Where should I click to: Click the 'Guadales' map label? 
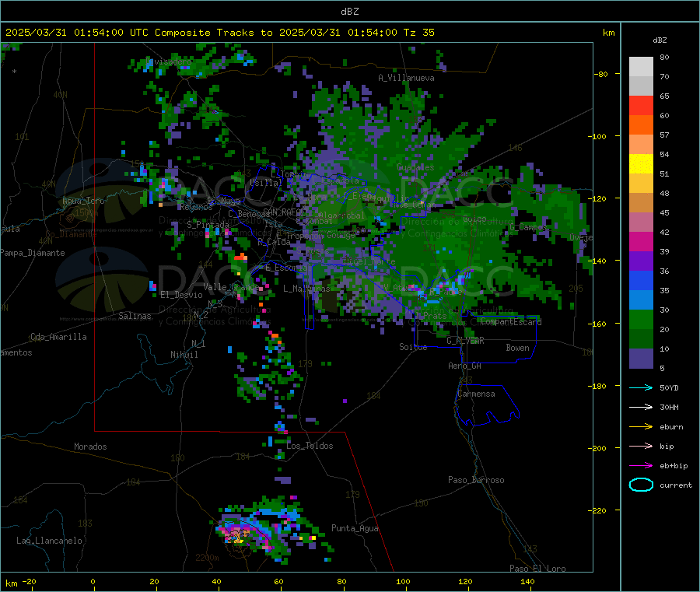tap(415, 167)
